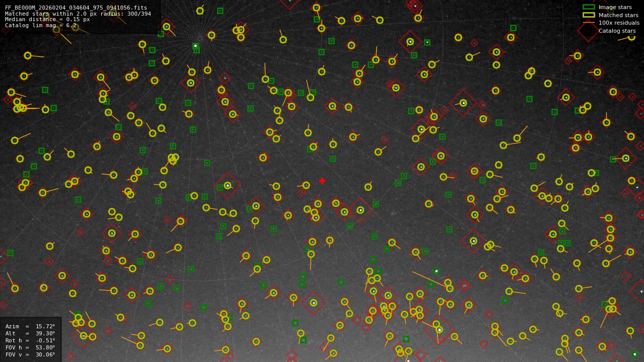Click the green Image stars legend marker
This screenshot has height=362, width=644.
click(589, 7)
